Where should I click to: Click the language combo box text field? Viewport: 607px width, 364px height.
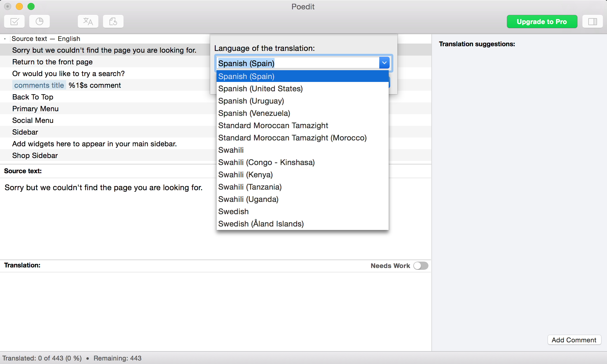pos(298,63)
